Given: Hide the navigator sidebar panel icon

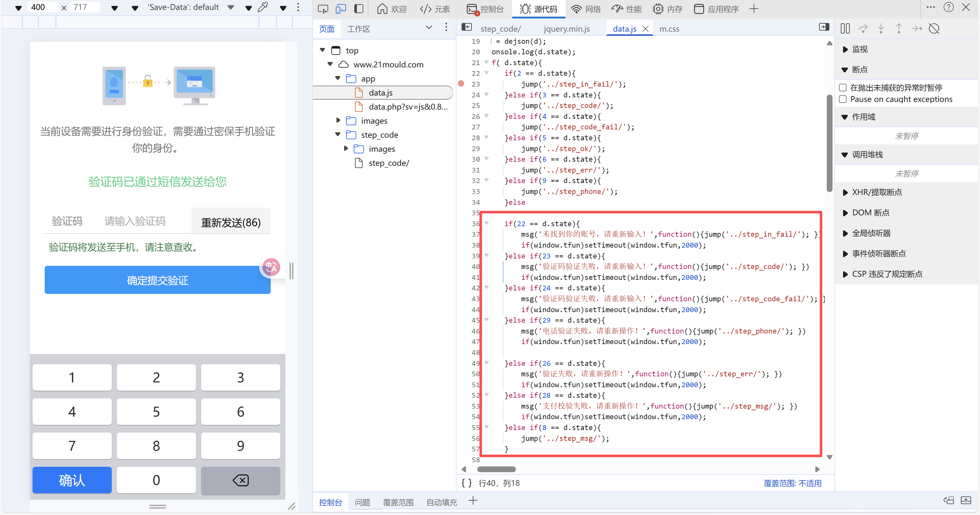Looking at the screenshot, I should coord(467,27).
